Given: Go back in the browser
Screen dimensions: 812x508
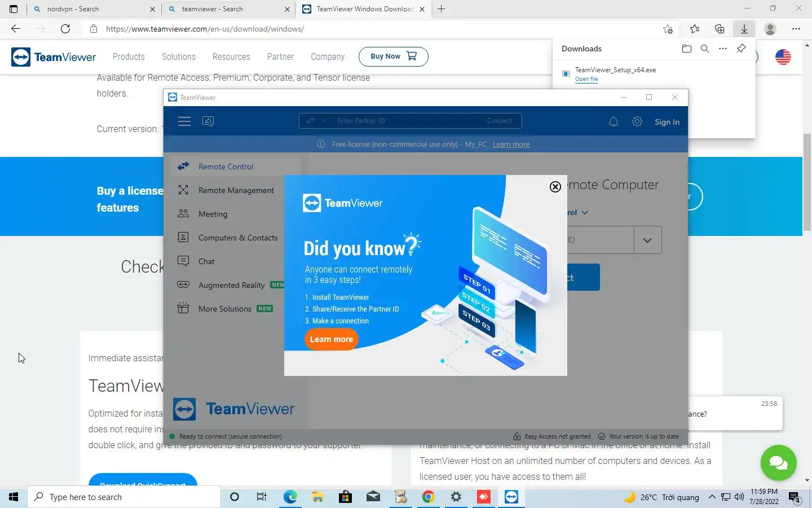Looking at the screenshot, I should tap(16, 29).
